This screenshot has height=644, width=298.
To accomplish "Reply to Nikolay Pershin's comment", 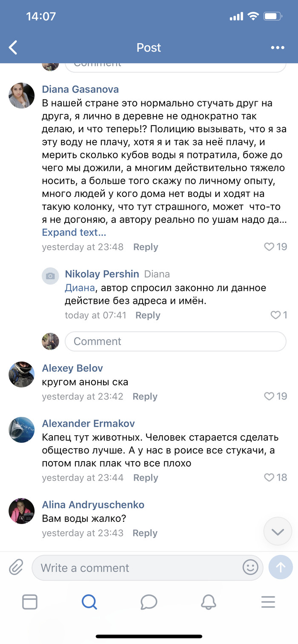I will 148,315.
